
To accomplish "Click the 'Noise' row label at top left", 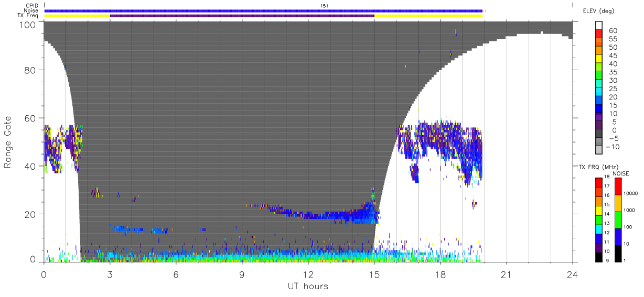I will pos(31,10).
